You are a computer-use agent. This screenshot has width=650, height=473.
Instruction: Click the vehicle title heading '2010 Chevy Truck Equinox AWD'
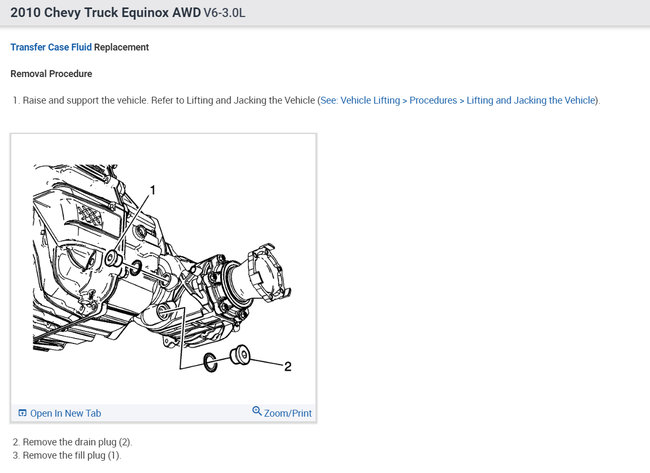pos(105,12)
